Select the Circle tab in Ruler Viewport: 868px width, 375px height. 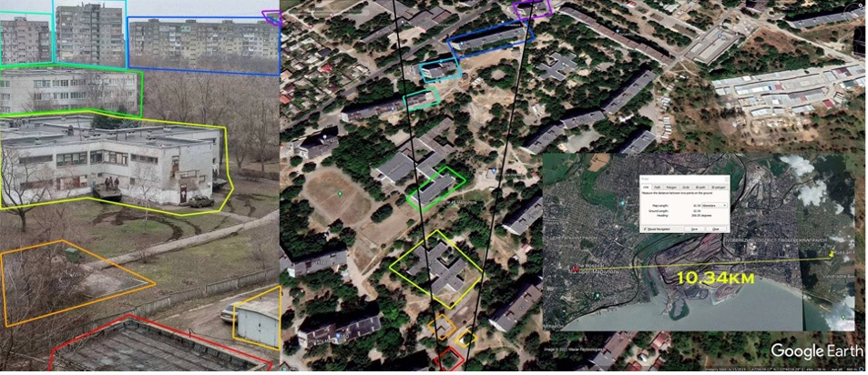tap(687, 186)
